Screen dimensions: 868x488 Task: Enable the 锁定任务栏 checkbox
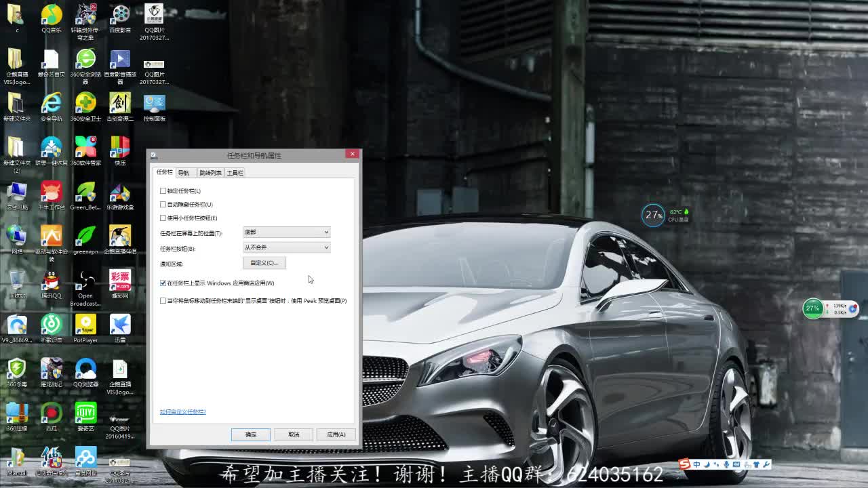click(x=163, y=191)
